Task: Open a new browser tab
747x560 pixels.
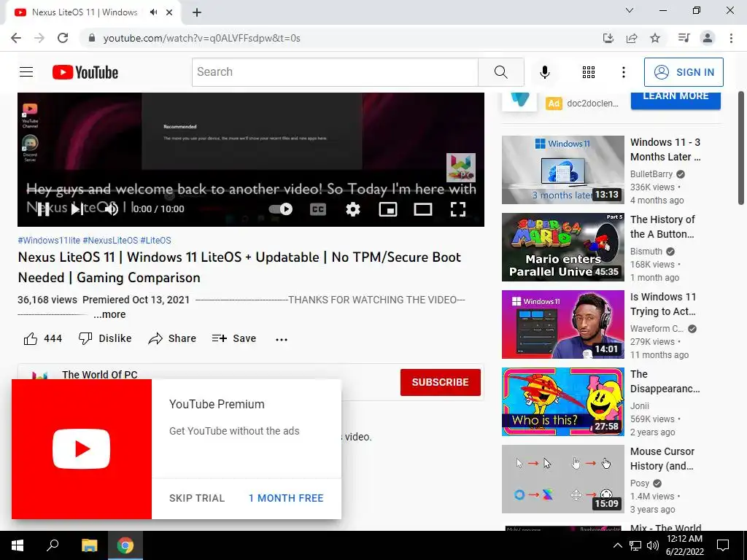Action: 197,12
